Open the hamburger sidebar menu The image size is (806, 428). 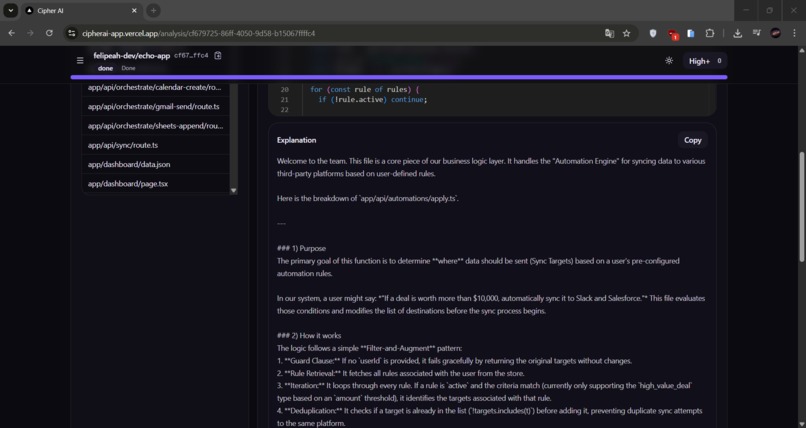[x=80, y=61]
